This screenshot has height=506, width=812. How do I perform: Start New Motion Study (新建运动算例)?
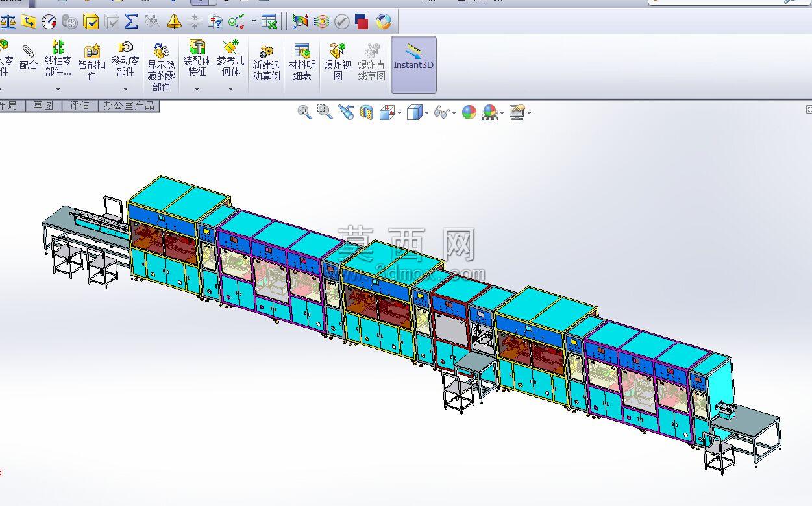[266, 63]
